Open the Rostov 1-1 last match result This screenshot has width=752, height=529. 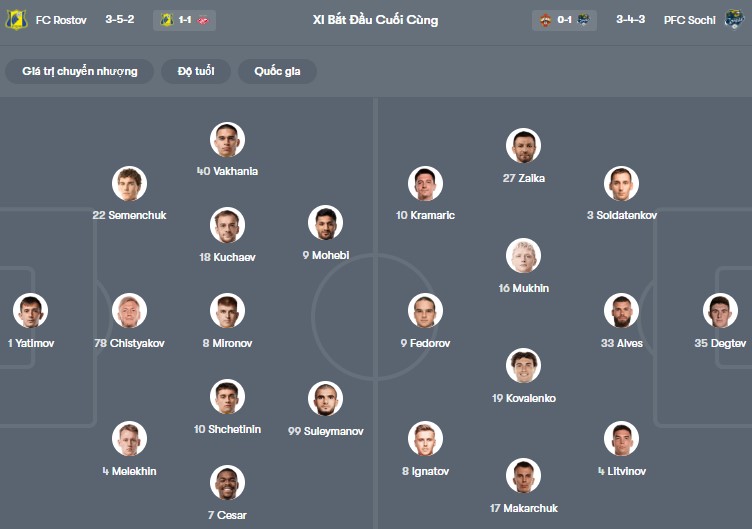[x=184, y=20]
